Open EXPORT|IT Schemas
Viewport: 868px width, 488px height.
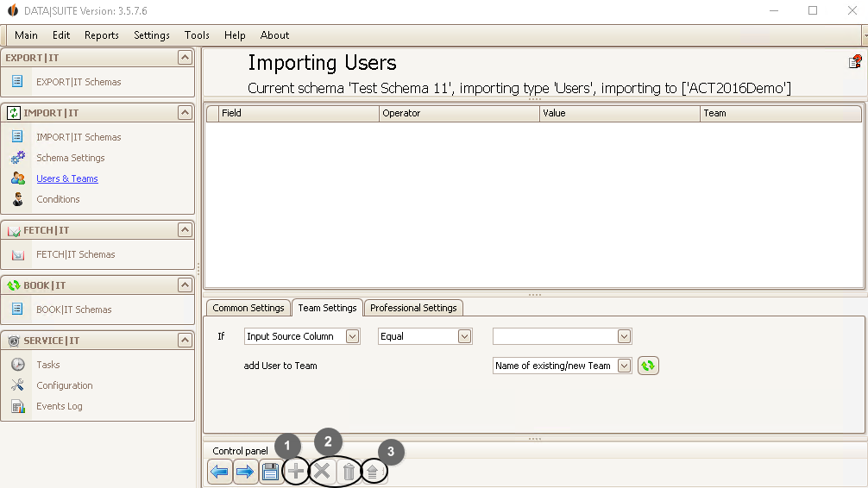(x=79, y=82)
